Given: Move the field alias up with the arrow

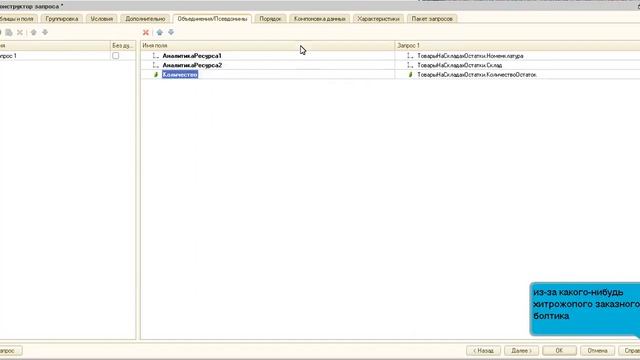Looking at the screenshot, I should point(160,32).
